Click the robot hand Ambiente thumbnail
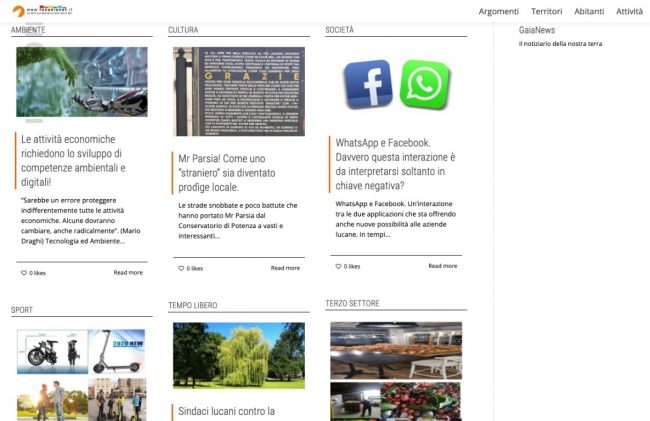The width and height of the screenshot is (650, 421). pos(82,82)
